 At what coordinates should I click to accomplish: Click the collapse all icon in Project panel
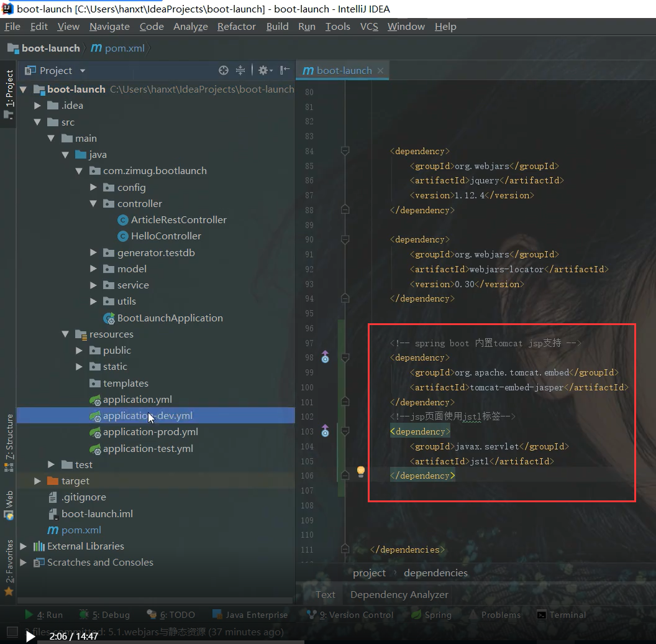[x=240, y=70]
